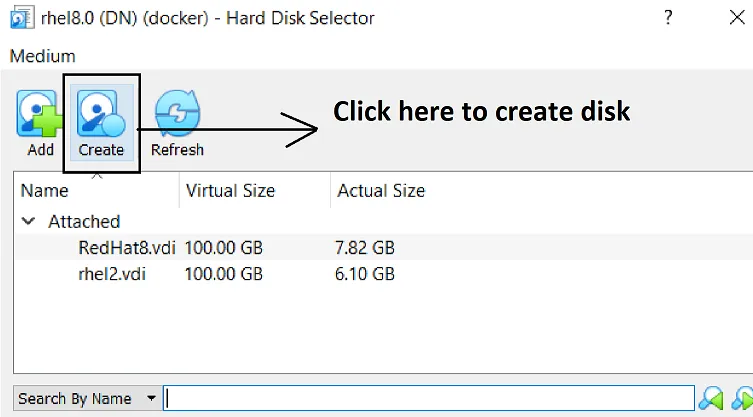Viewport: 753px width, 417px height.
Task: Open the Search By Name dropdown
Action: click(x=86, y=398)
